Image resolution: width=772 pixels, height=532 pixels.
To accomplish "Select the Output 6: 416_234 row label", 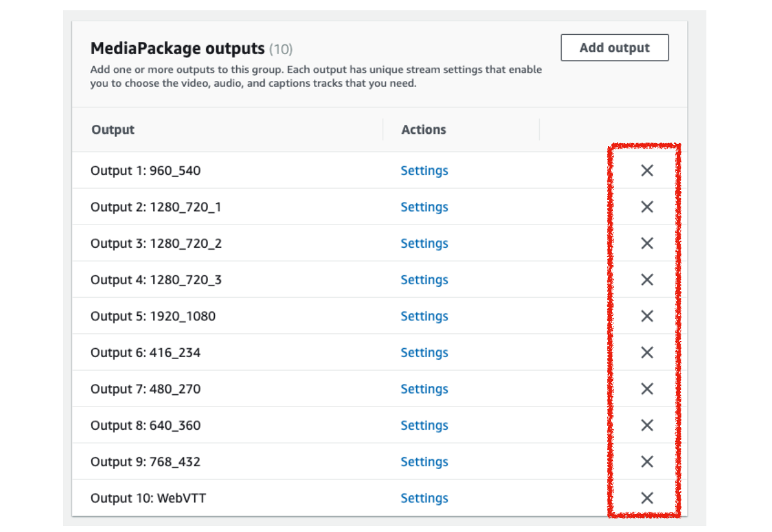I will pos(145,353).
